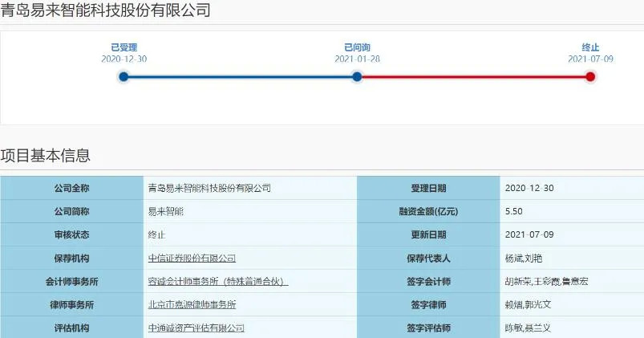The image size is (644, 338).
Task: Click the 项目基本信息 section heading
Action: pos(46,156)
